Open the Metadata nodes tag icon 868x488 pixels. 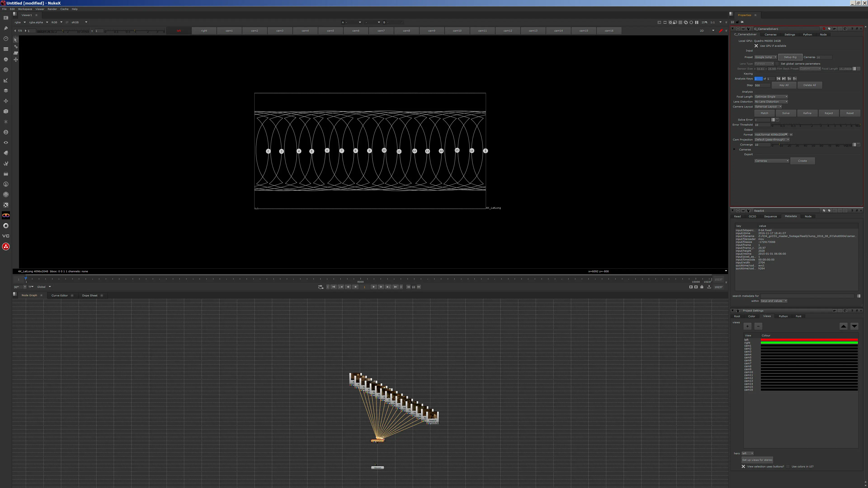click(x=6, y=153)
